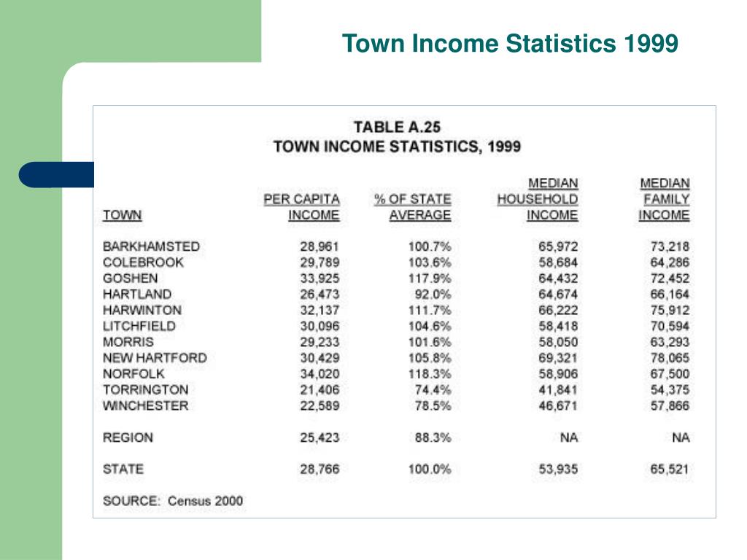Click Barkhamsted household income 65,972
Viewport: 747px width, 560px height.
[558, 246]
